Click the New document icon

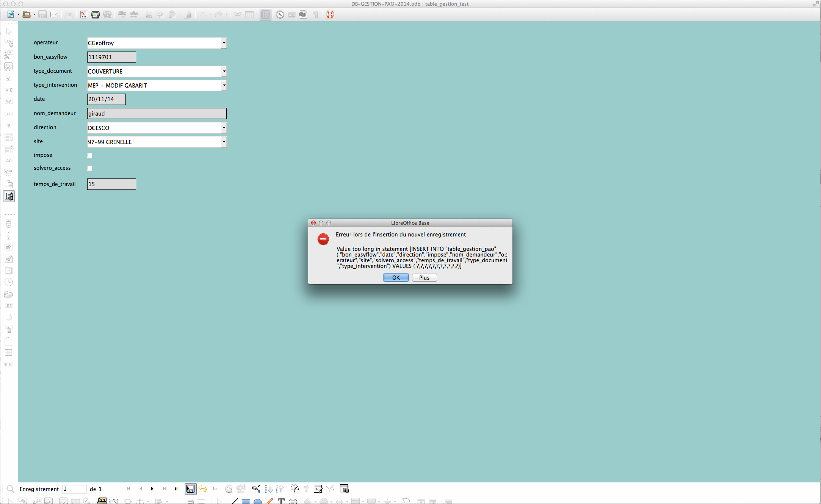pos(11,14)
